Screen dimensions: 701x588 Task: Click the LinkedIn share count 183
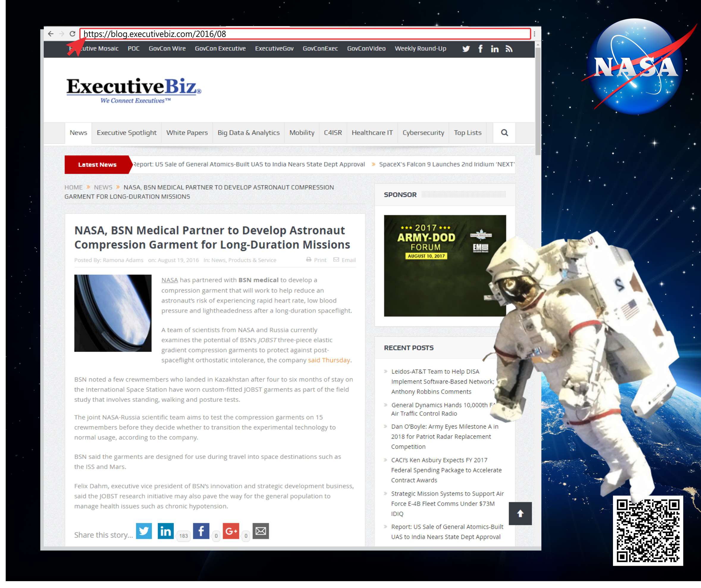(x=184, y=536)
